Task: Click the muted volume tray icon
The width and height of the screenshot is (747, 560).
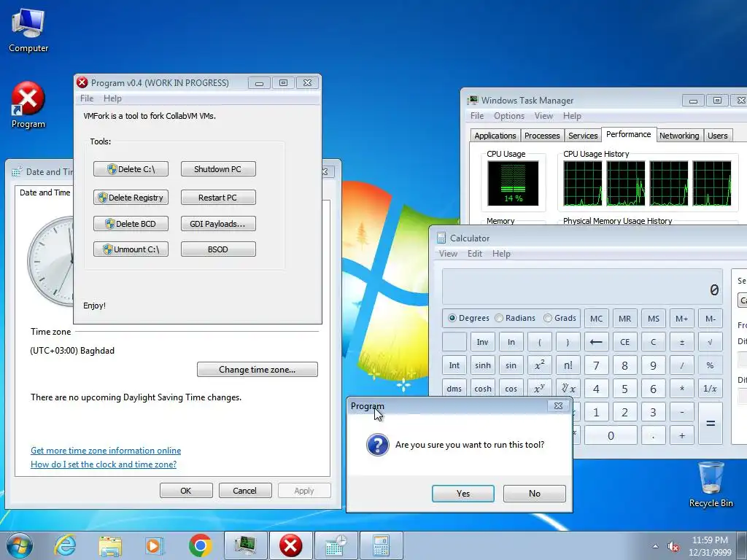Action: click(x=673, y=546)
